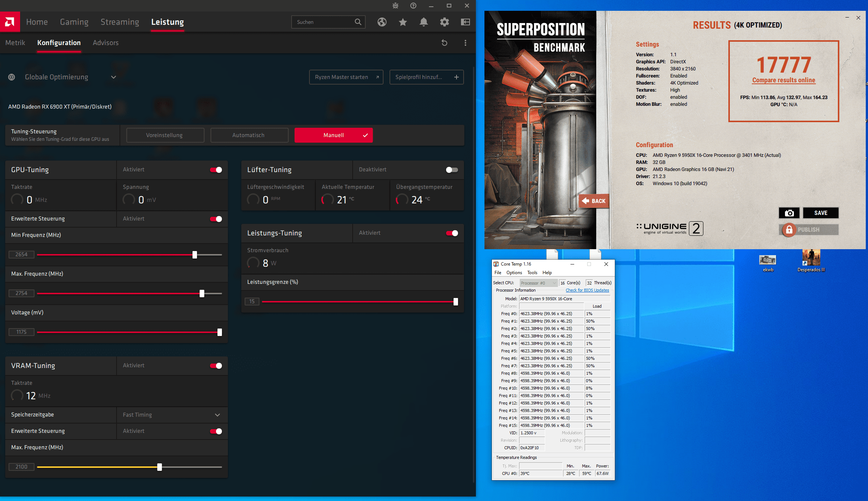Click the Ryzen Master starten button
The height and width of the screenshot is (501, 868).
(x=346, y=77)
